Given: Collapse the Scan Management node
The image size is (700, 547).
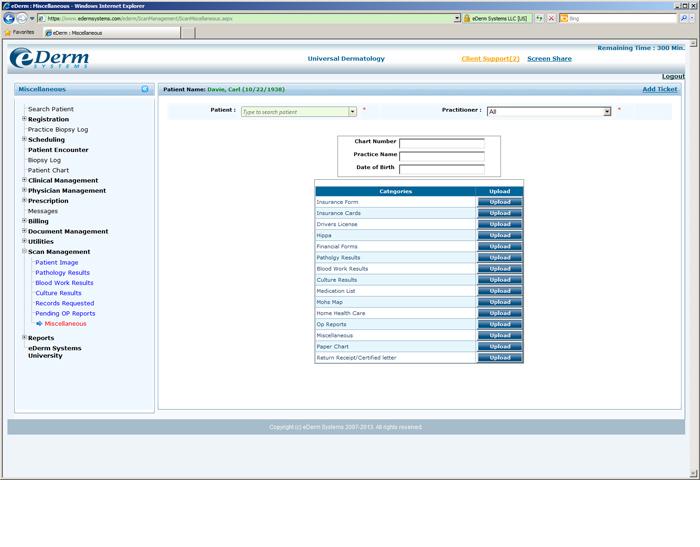Looking at the screenshot, I should point(25,251).
